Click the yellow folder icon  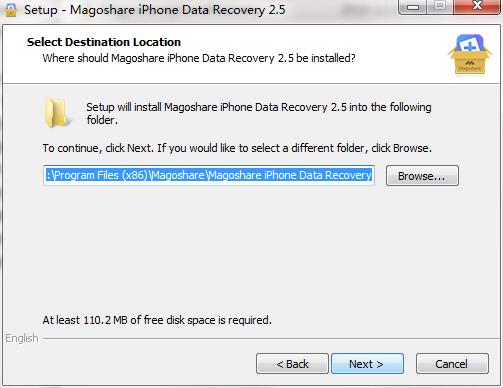(x=57, y=113)
